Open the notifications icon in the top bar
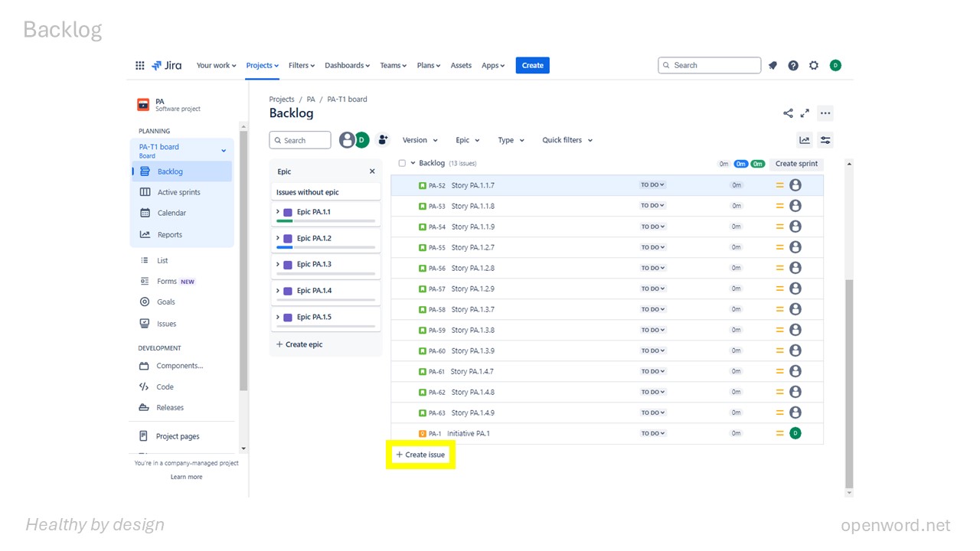Screen dimensions: 980x551 [773, 66]
